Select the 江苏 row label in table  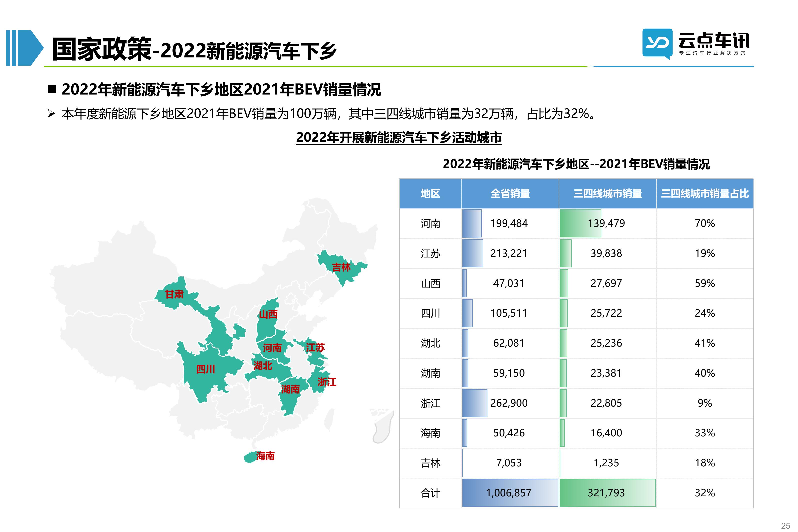pyautogui.click(x=430, y=253)
